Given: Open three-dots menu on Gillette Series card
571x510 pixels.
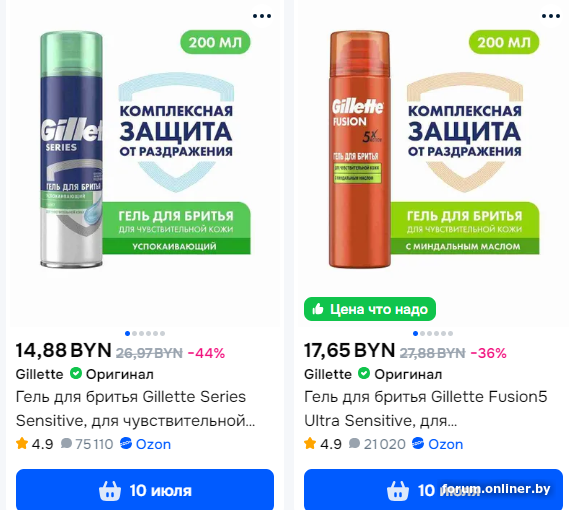Looking at the screenshot, I should point(262,16).
